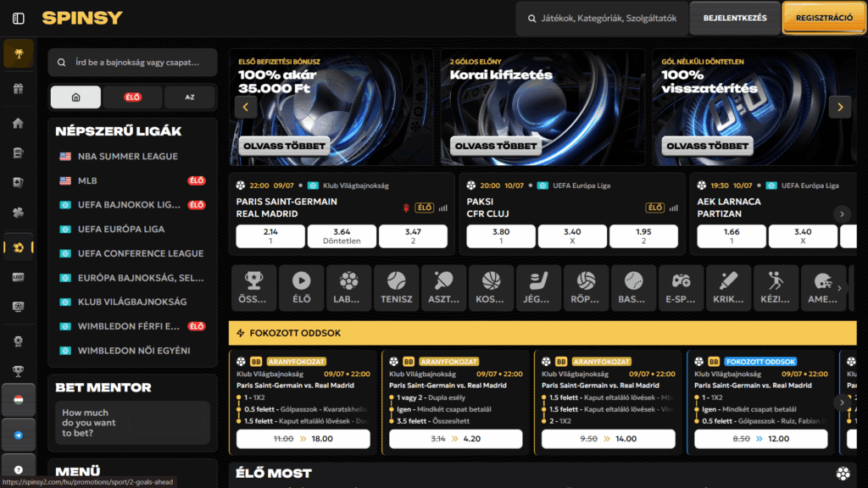Pick the 18.00 boosted odds bet
Viewport: 868px width, 488px height.
pyautogui.click(x=303, y=439)
